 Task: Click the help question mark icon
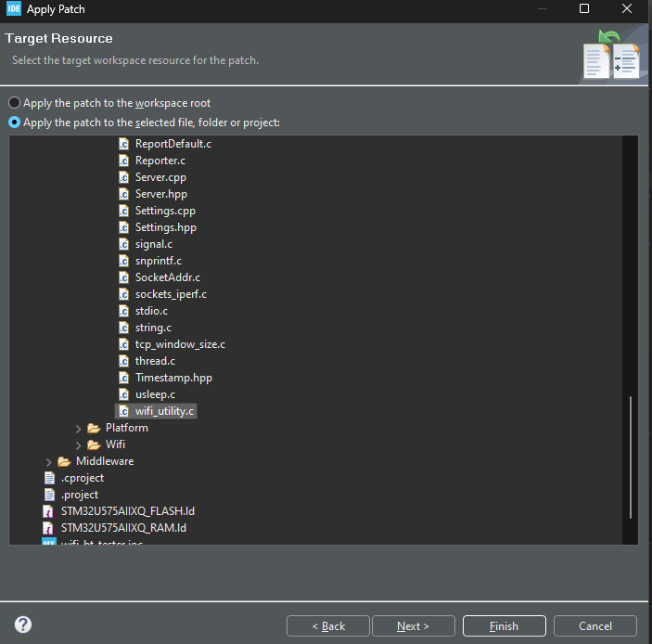[x=23, y=625]
